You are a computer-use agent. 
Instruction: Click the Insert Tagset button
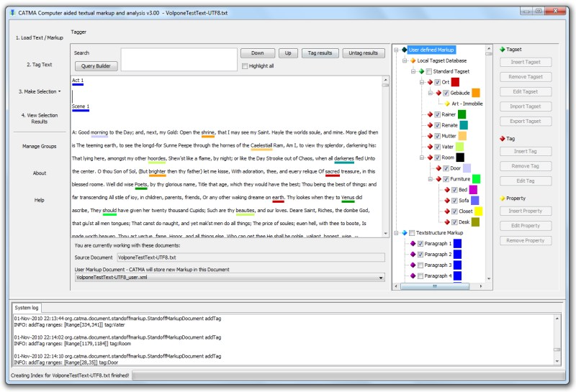point(526,62)
